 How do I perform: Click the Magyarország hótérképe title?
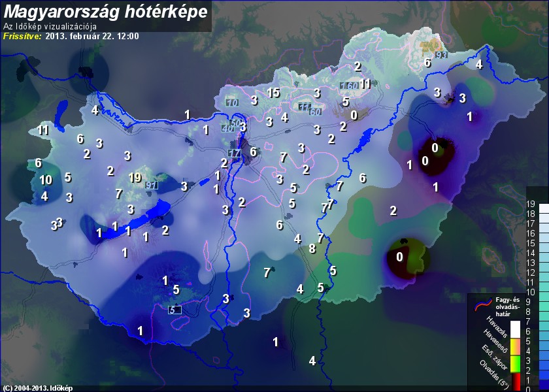click(106, 11)
